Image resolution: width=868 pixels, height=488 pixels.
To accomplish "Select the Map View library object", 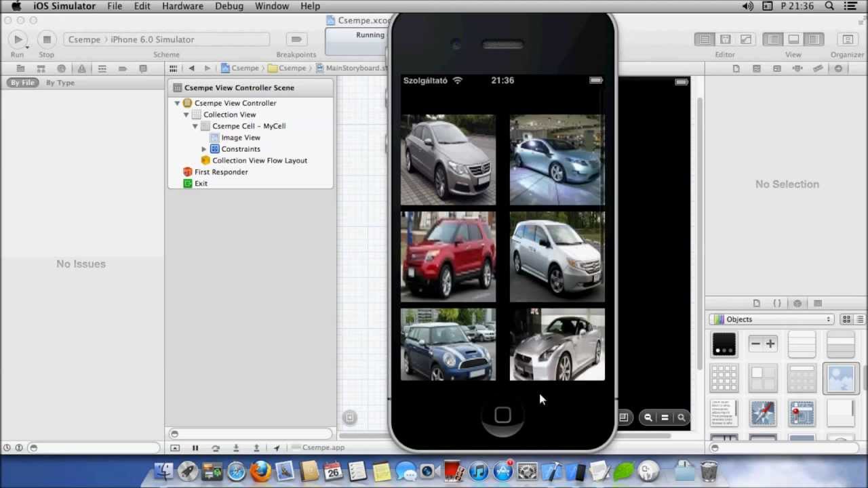I will point(802,413).
